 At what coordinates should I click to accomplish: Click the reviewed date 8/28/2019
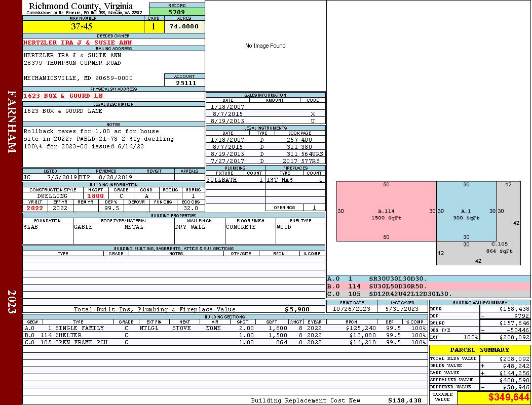coord(116,177)
